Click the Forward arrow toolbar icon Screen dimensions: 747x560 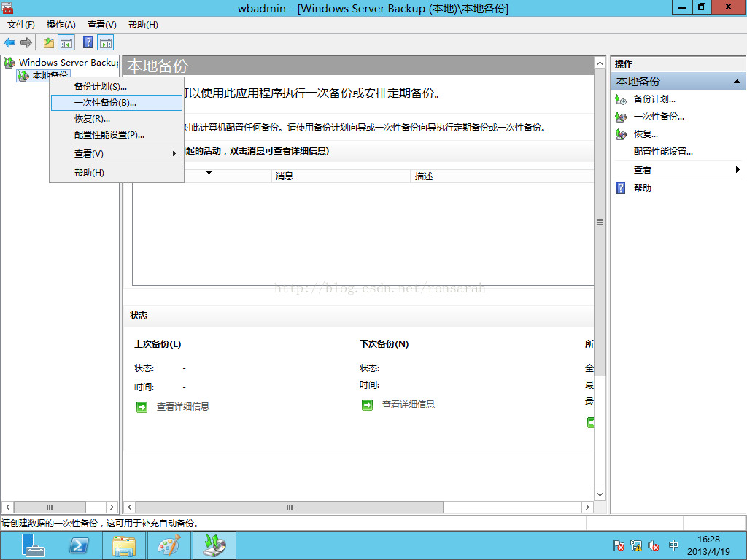pos(26,43)
